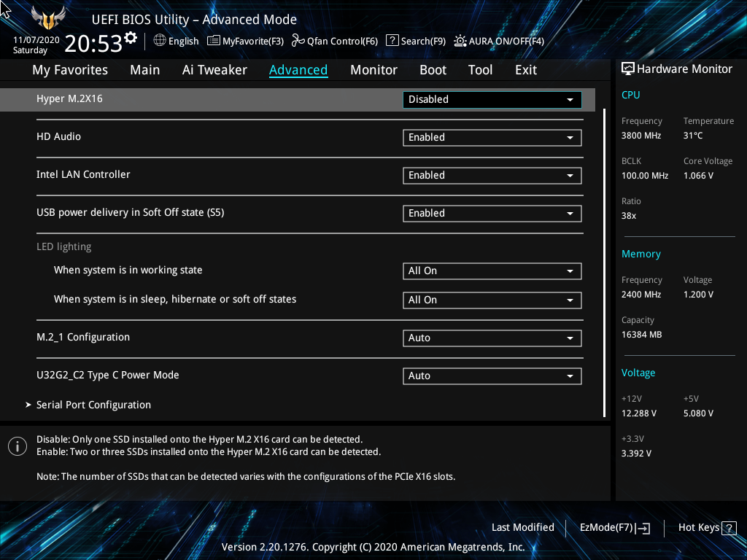This screenshot has width=747, height=560.
Task: Switch to My Favorites tab
Action: [70, 70]
